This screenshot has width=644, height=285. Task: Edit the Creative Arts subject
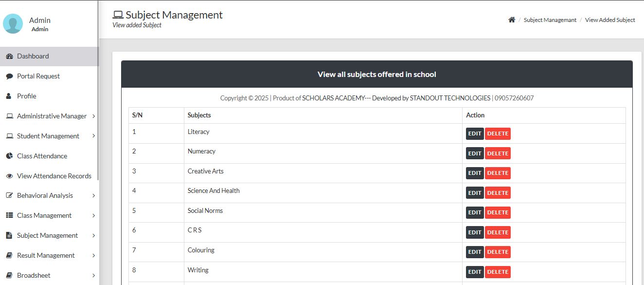pos(474,173)
